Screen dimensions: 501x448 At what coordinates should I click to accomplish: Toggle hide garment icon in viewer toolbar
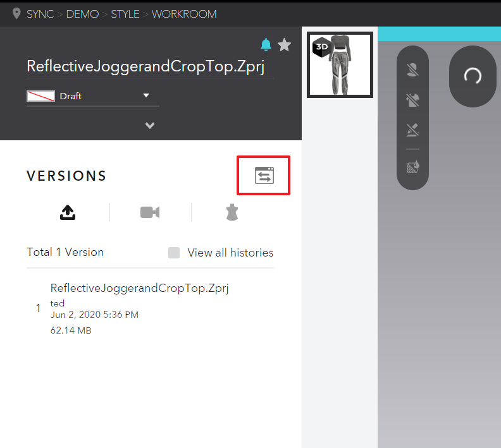coord(412,100)
